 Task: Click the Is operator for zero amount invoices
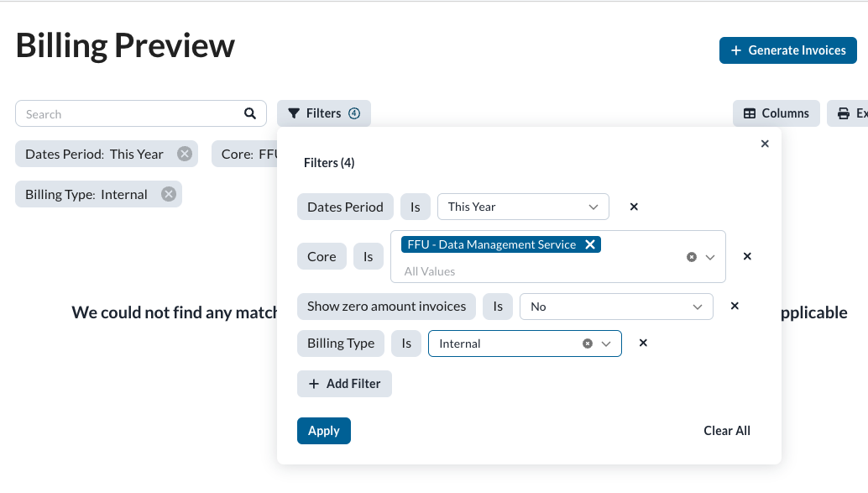[x=498, y=307]
